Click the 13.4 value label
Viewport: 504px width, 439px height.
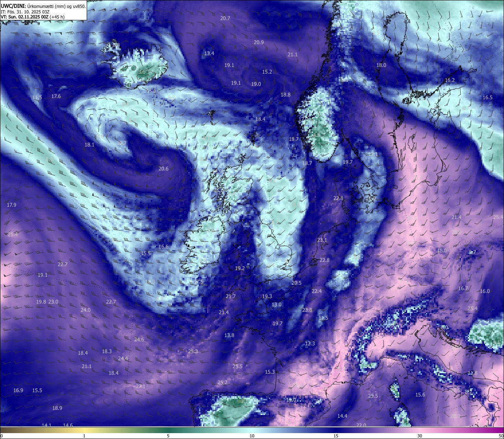[x=209, y=54]
